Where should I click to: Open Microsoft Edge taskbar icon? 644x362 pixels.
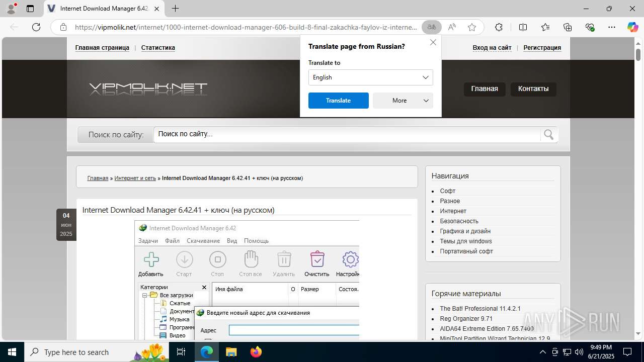coord(207,352)
